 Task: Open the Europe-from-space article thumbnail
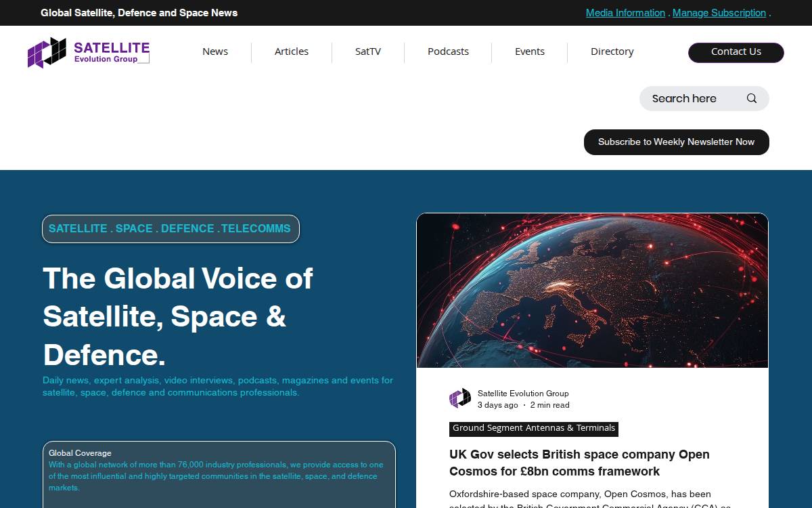point(592,291)
